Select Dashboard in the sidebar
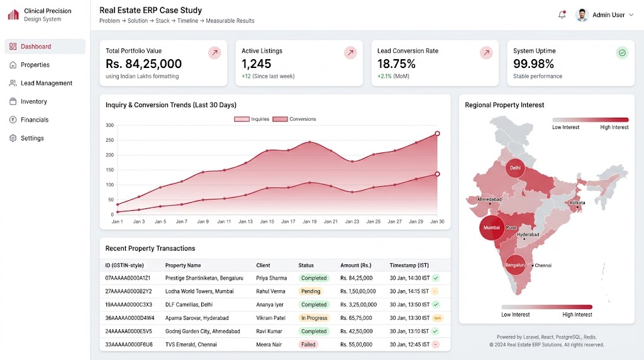644x360 pixels. click(x=45, y=47)
